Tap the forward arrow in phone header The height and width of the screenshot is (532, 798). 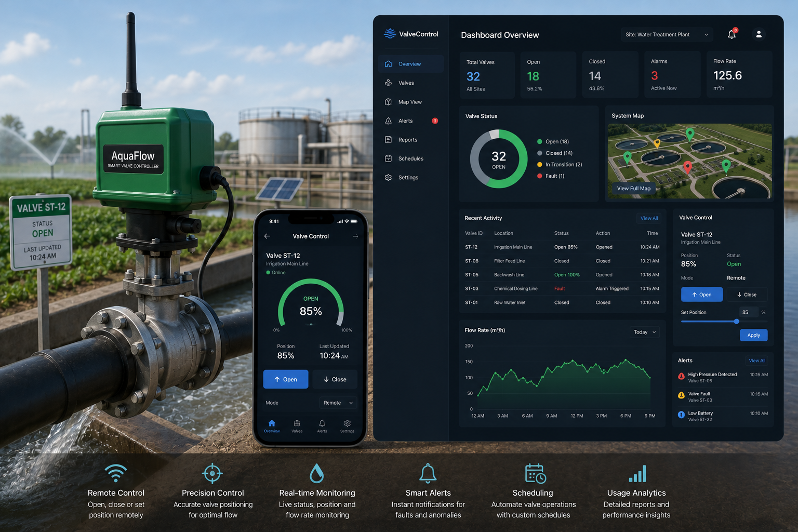click(356, 236)
